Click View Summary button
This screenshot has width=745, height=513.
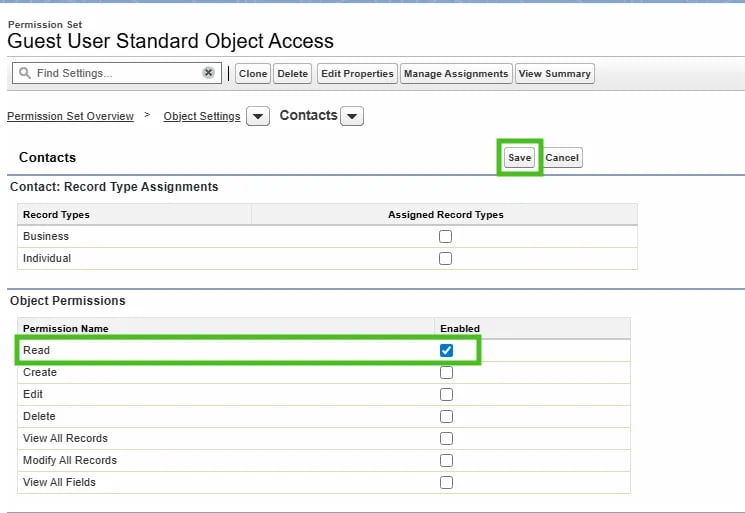[554, 74]
